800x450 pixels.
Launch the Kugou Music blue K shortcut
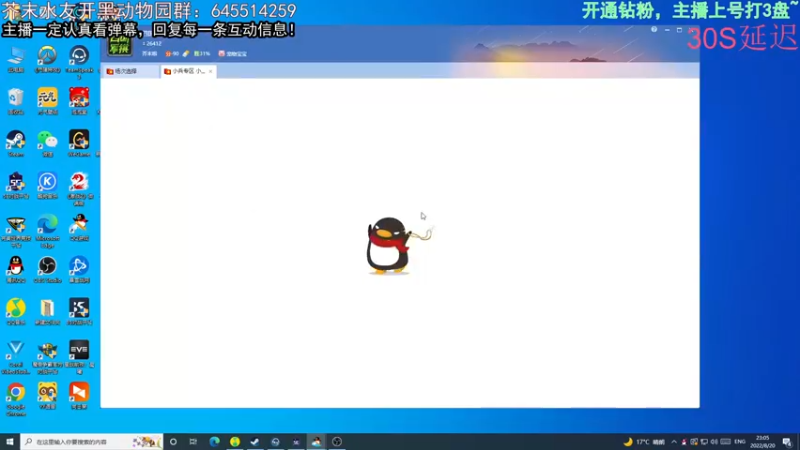47,184
